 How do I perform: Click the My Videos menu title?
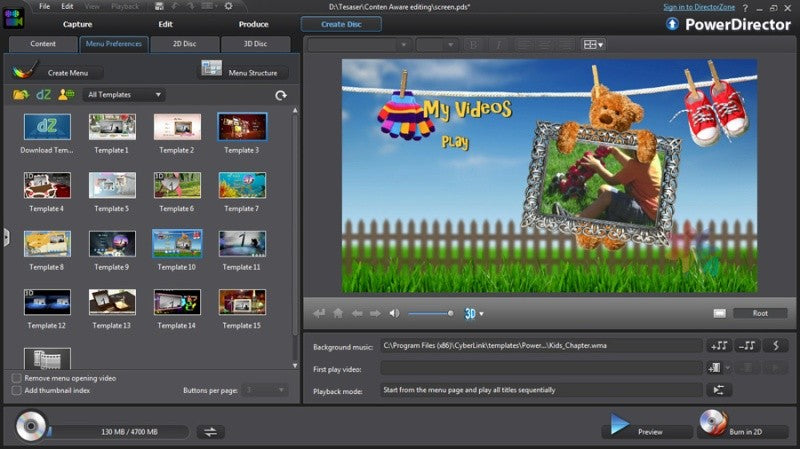click(x=467, y=109)
